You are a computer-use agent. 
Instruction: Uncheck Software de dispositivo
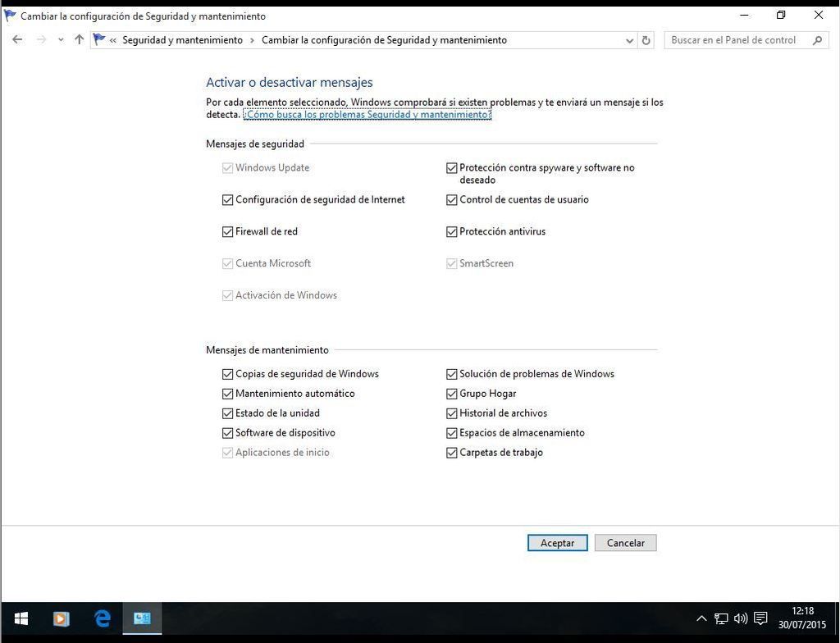pos(227,433)
